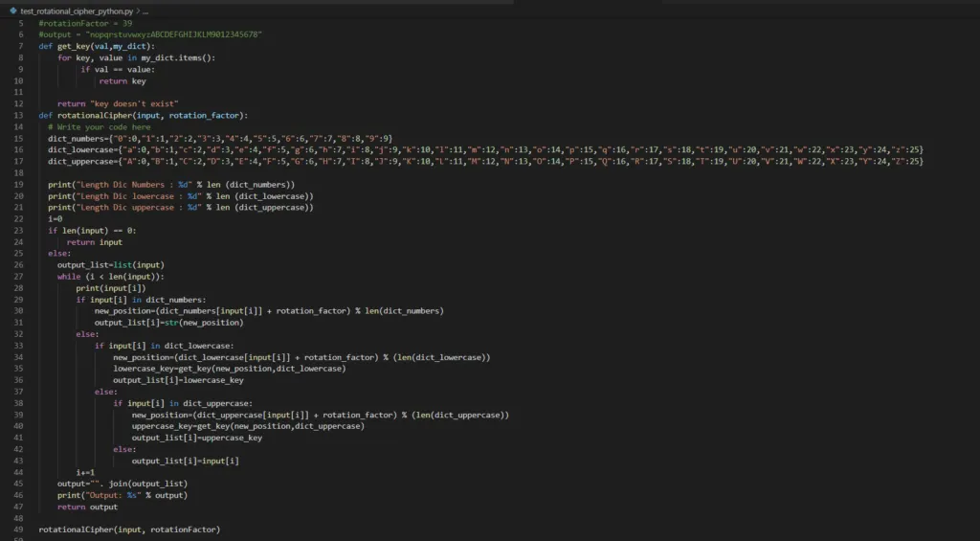Click the print("Output: %s" % output) line
Image resolution: width=980 pixels, height=541 pixels.
(122, 495)
